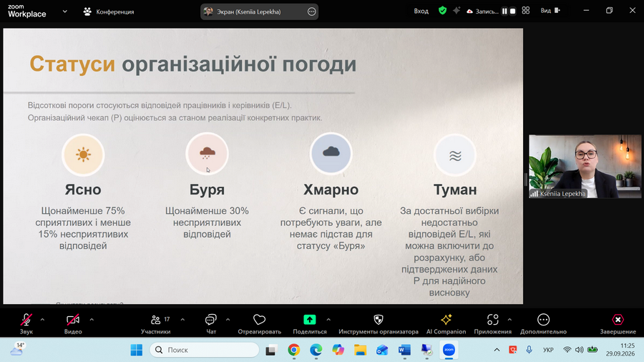Screen dimensions: 644x362
Task: Open Инструменты организатора host tools
Action: (379, 323)
